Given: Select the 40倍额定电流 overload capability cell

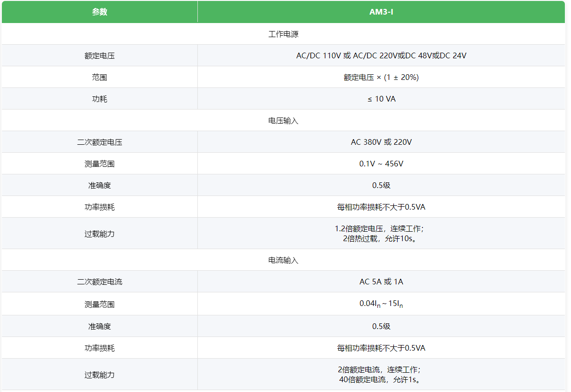Looking at the screenshot, I should pyautogui.click(x=381, y=375).
